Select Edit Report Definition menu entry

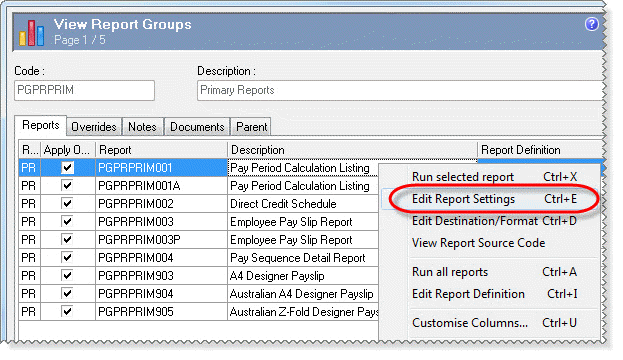point(490,294)
